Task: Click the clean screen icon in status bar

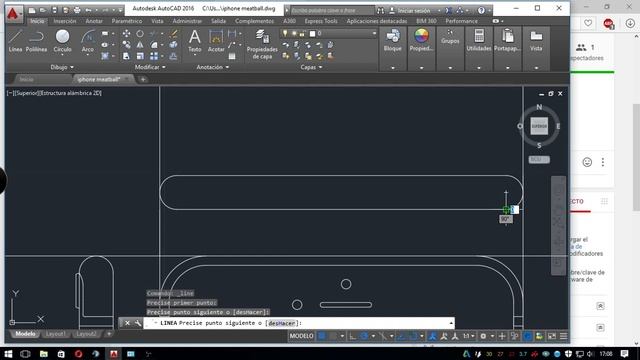Action: [x=552, y=336]
